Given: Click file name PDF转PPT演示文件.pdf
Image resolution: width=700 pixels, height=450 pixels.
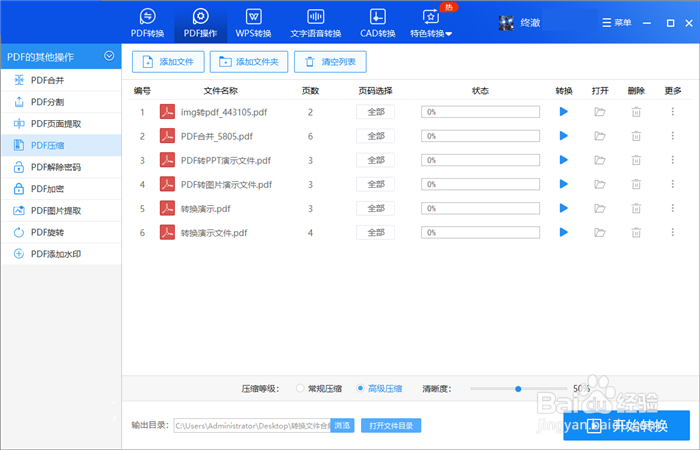Looking at the screenshot, I should (x=226, y=160).
